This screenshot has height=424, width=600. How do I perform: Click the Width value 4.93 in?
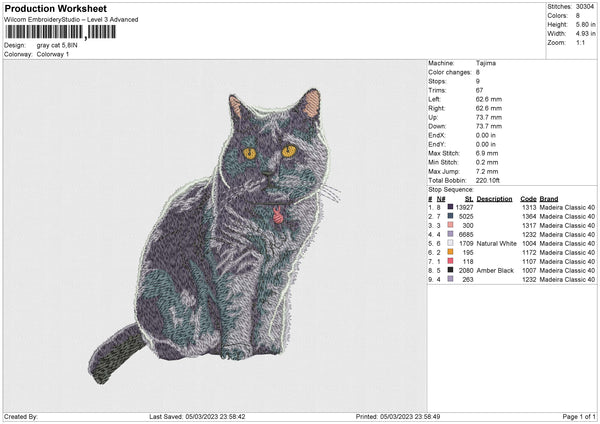[x=585, y=34]
